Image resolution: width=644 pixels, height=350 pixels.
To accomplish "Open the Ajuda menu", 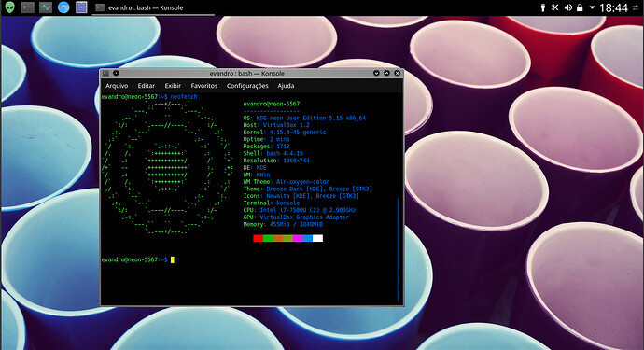I will pyautogui.click(x=286, y=86).
